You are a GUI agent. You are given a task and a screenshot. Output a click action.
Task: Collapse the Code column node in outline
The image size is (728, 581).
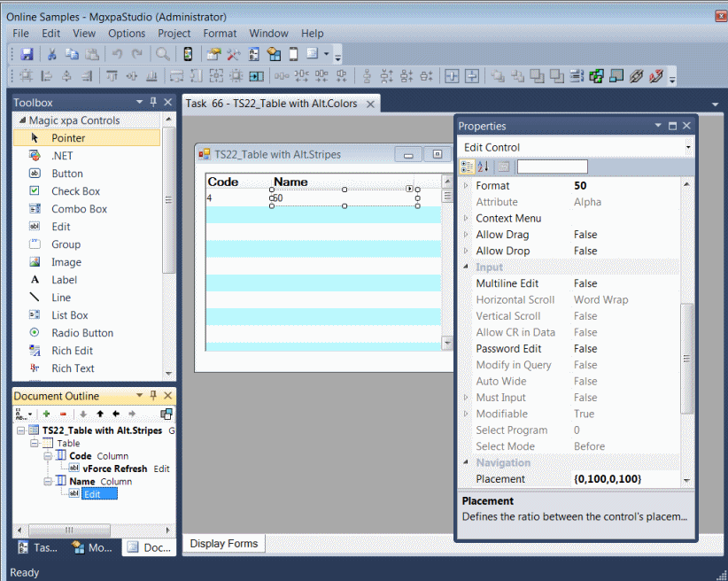pyautogui.click(x=50, y=456)
